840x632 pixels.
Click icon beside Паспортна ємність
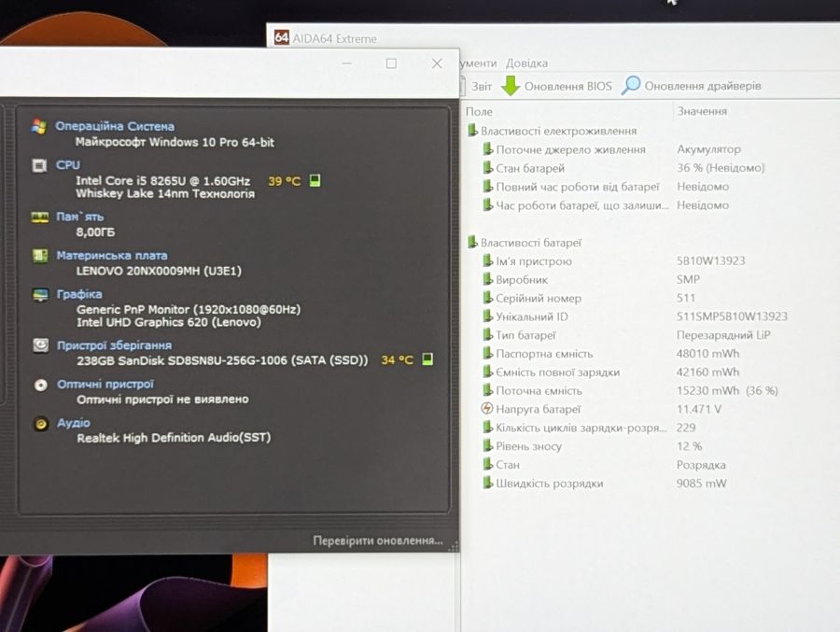coord(487,353)
